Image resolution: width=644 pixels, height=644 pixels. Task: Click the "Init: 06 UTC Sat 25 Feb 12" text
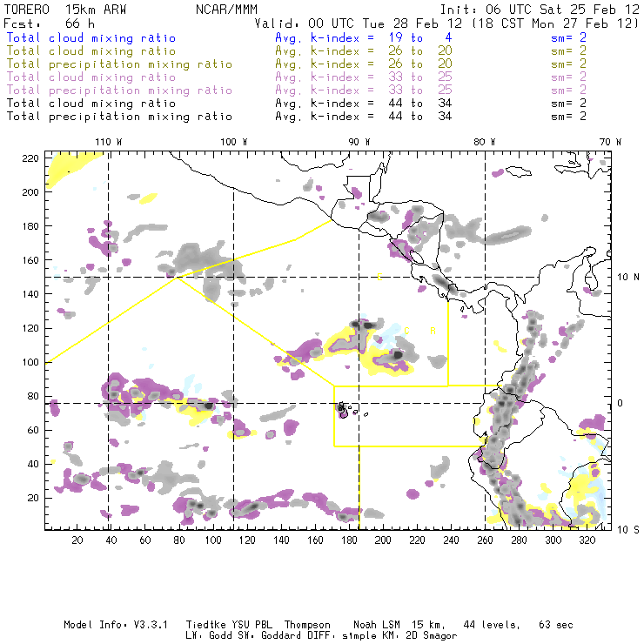tap(540, 10)
